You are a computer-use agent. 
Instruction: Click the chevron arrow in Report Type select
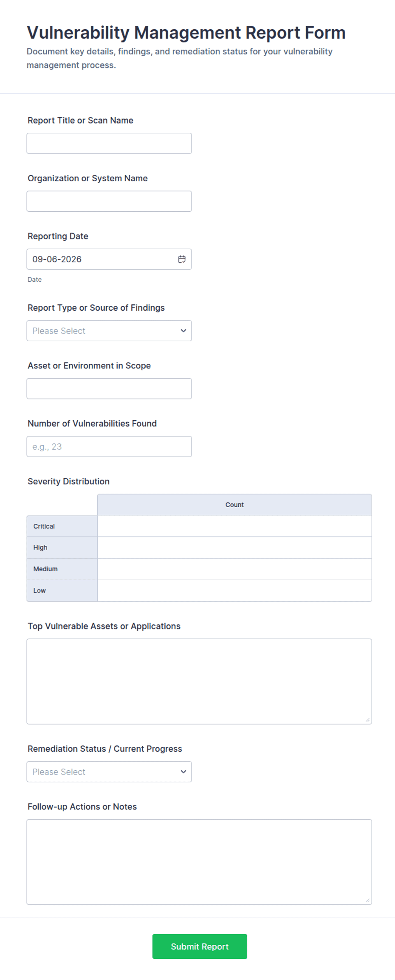coord(183,331)
